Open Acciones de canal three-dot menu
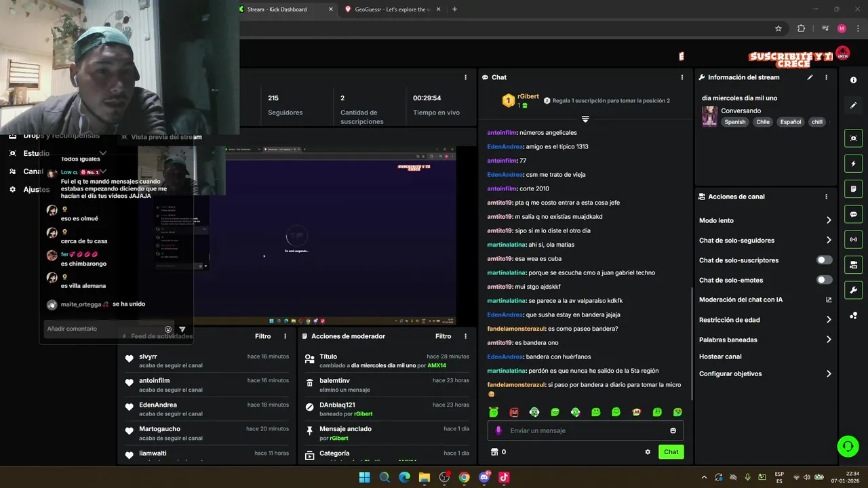The width and height of the screenshot is (868, 488). pyautogui.click(x=826, y=197)
